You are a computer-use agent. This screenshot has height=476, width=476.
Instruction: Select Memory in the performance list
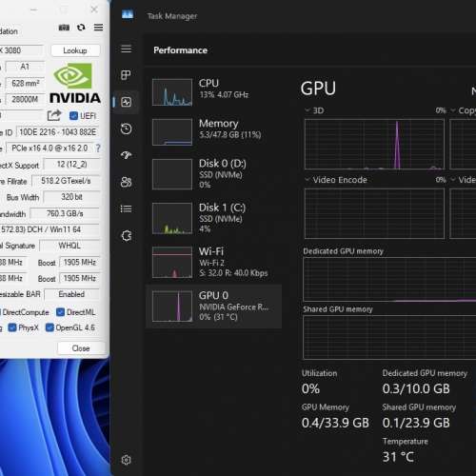click(213, 131)
